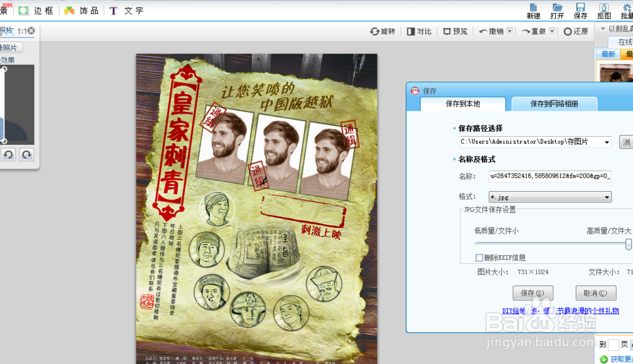Click the 打开 (open) folder icon
633x364 pixels.
(x=557, y=11)
